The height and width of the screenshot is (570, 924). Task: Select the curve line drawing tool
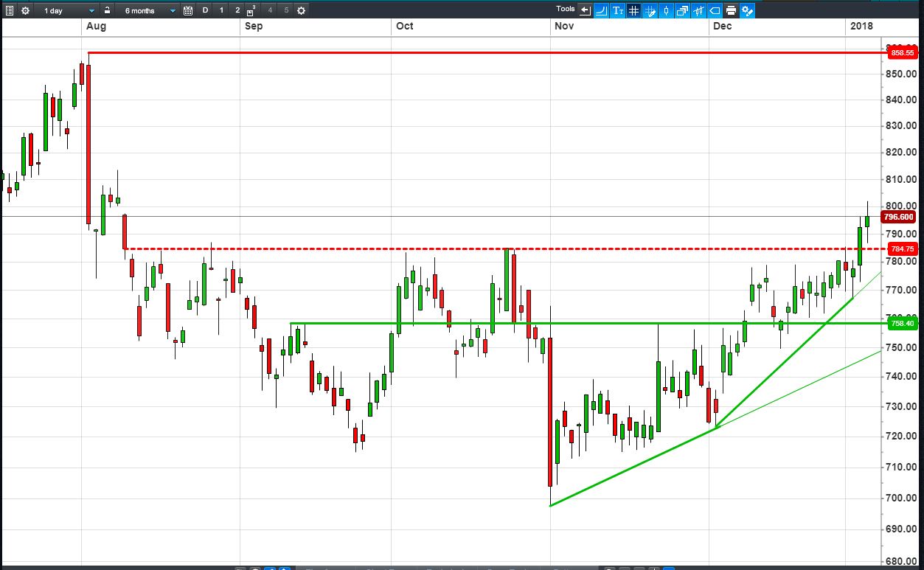[x=601, y=10]
